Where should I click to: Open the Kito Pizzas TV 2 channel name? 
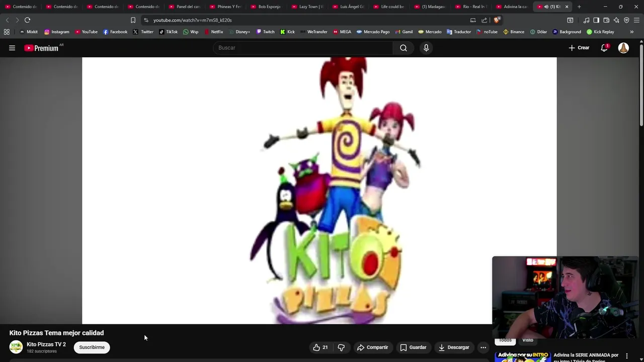point(46,344)
